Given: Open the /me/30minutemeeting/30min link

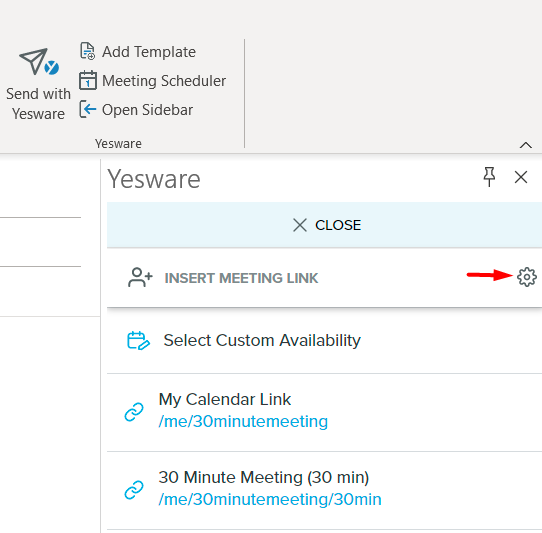Looking at the screenshot, I should tap(270, 499).
